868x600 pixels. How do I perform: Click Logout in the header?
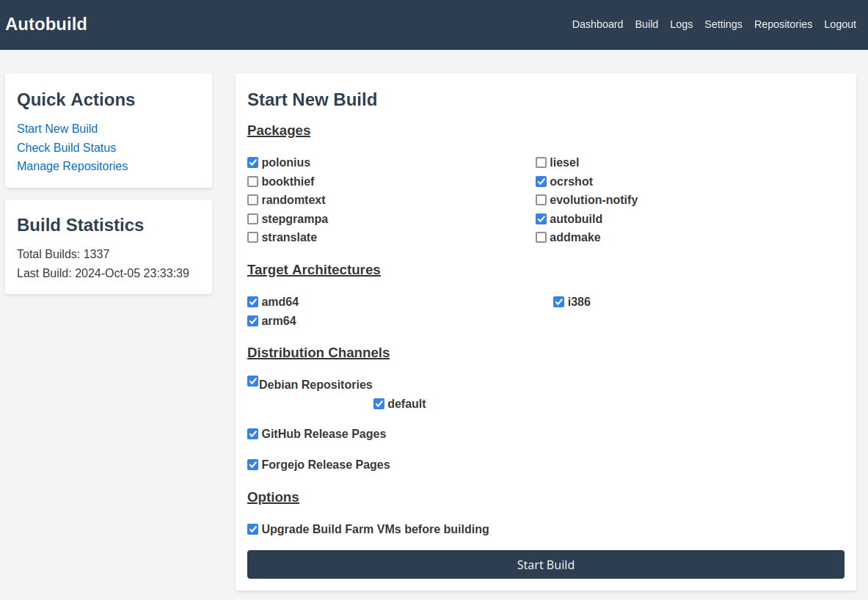click(x=840, y=24)
